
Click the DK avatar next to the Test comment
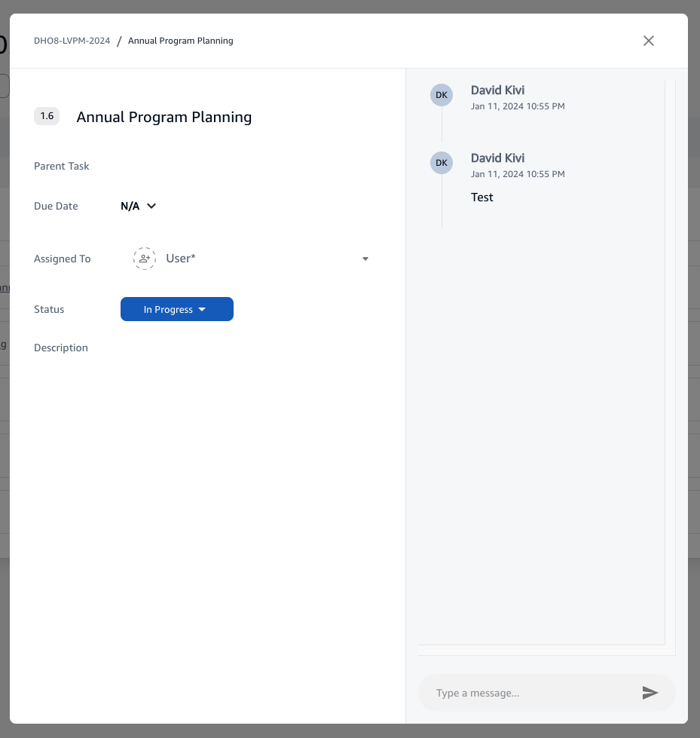[441, 163]
